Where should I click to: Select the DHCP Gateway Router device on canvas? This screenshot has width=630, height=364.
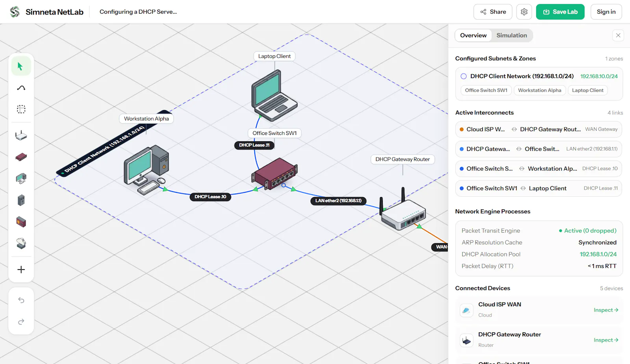tap(403, 209)
